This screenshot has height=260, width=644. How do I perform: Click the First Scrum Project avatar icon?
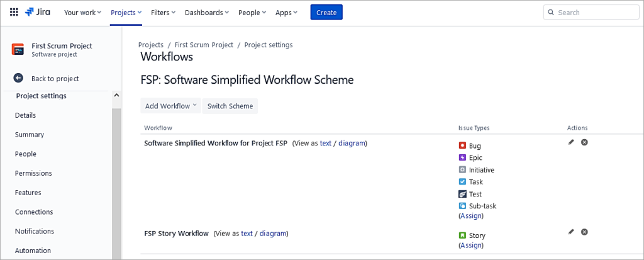point(18,50)
